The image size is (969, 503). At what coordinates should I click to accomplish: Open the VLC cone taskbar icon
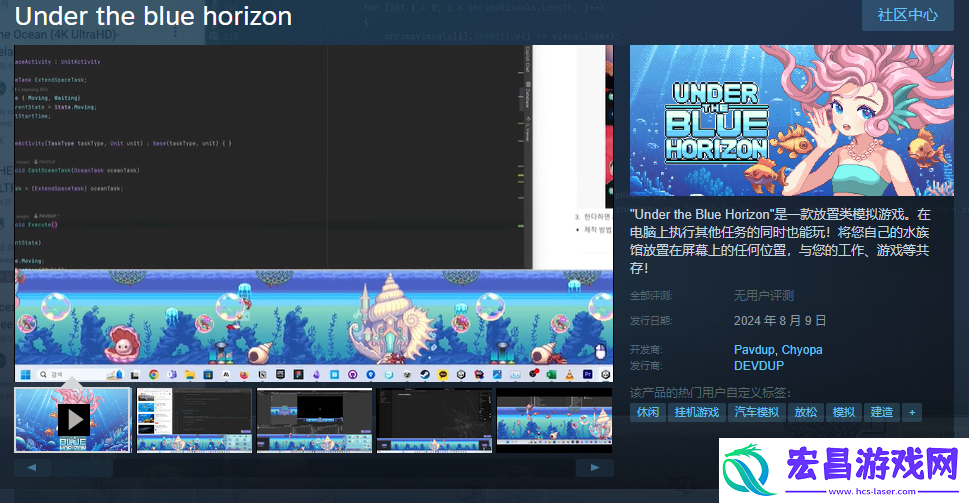569,374
